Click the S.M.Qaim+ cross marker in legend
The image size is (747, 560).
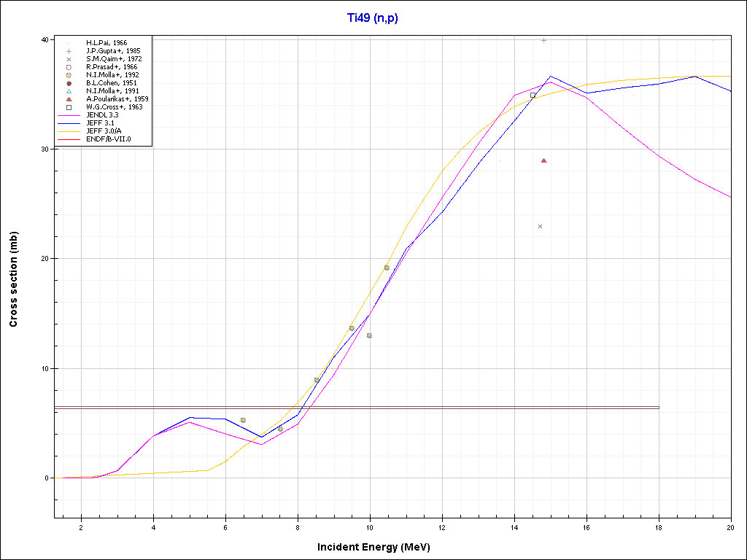pos(69,59)
